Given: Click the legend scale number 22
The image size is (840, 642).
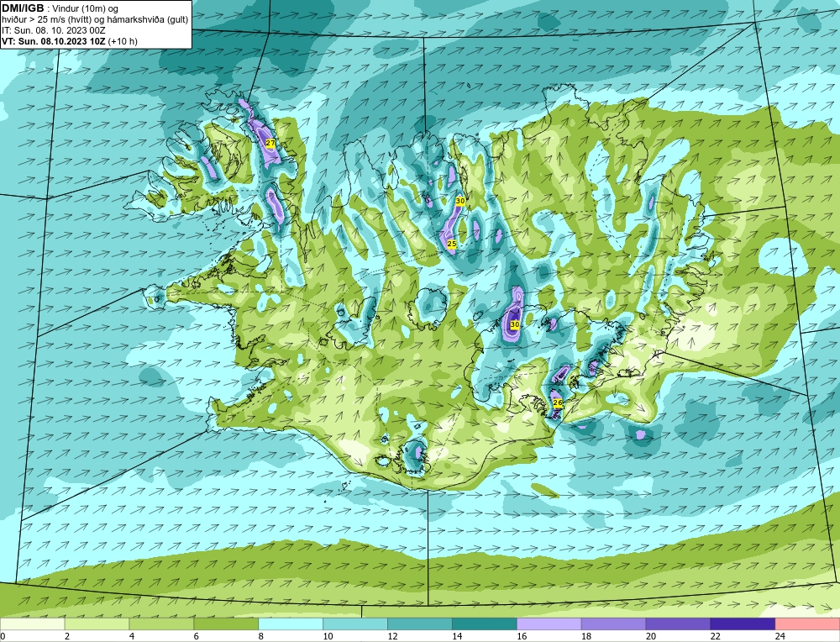Looking at the screenshot, I should click(x=716, y=636).
